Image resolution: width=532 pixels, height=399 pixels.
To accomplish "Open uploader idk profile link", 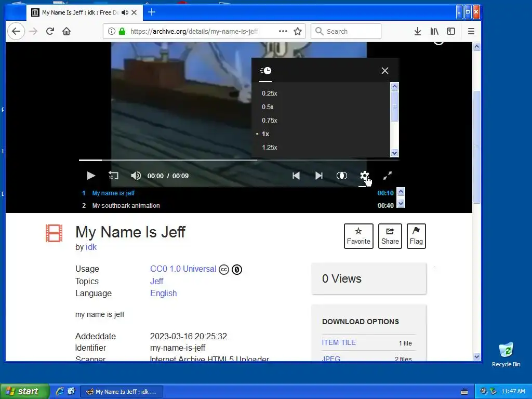I will (x=91, y=247).
